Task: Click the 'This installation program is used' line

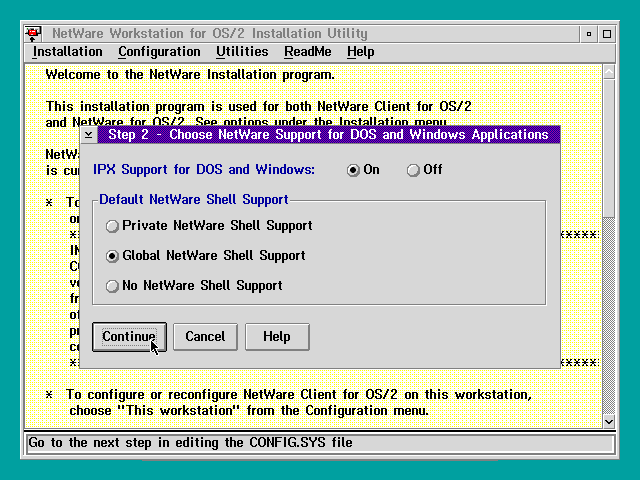Action: pos(258,107)
